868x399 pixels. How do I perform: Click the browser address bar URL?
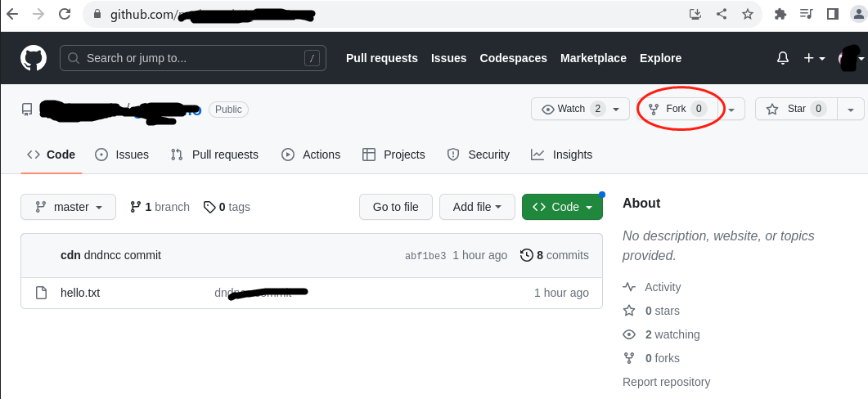214,15
